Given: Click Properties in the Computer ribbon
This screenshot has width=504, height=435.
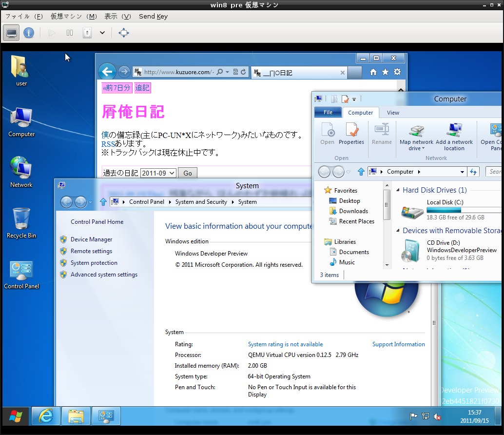Looking at the screenshot, I should tap(351, 134).
